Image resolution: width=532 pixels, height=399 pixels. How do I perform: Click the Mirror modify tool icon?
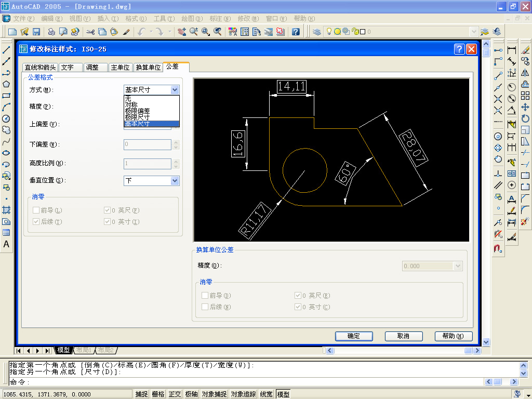[525, 73]
